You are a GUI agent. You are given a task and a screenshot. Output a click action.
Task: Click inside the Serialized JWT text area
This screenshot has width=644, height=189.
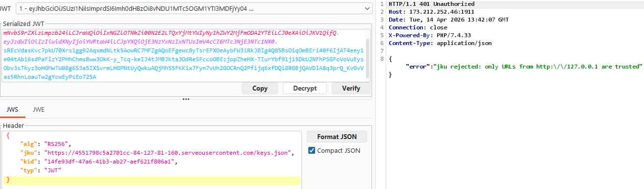[x=184, y=55]
